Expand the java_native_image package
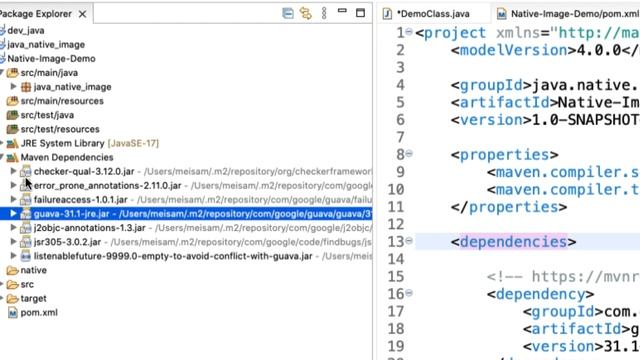Image resolution: width=640 pixels, height=360 pixels. coord(13,87)
